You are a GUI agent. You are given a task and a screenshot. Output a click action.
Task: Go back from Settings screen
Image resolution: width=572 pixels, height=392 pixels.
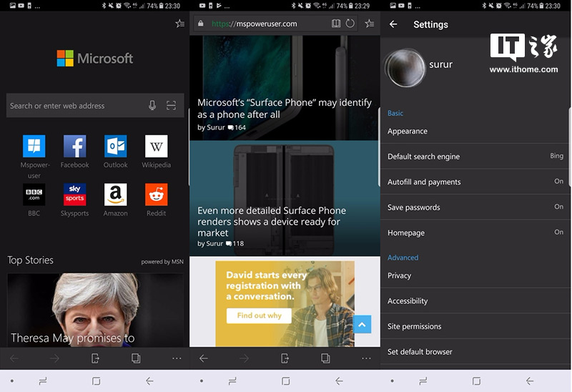click(393, 24)
